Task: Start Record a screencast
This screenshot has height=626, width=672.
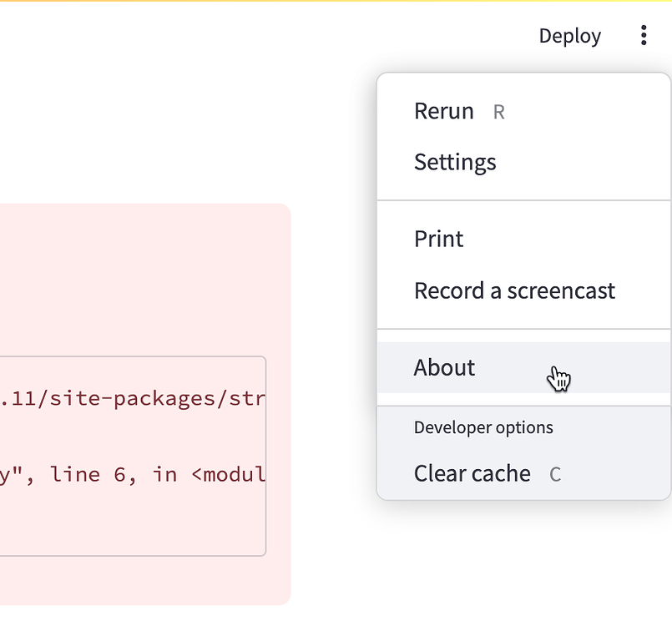Action: tap(523, 291)
